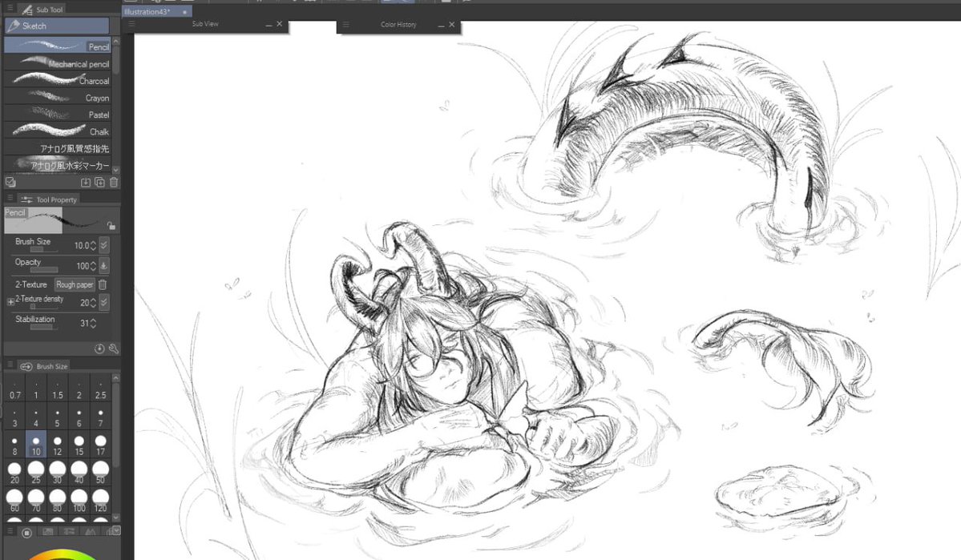Click the Brush Size value stepper arrows
This screenshot has width=961, height=560.
[x=93, y=245]
